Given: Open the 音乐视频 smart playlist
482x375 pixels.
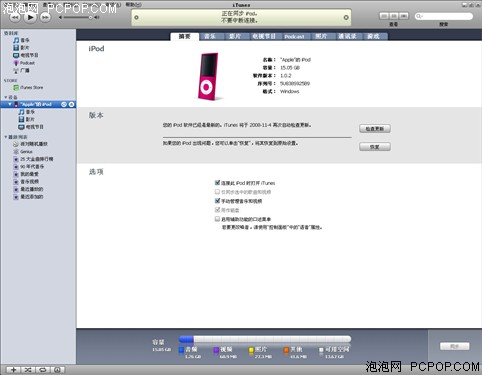Looking at the screenshot, I should [x=26, y=181].
